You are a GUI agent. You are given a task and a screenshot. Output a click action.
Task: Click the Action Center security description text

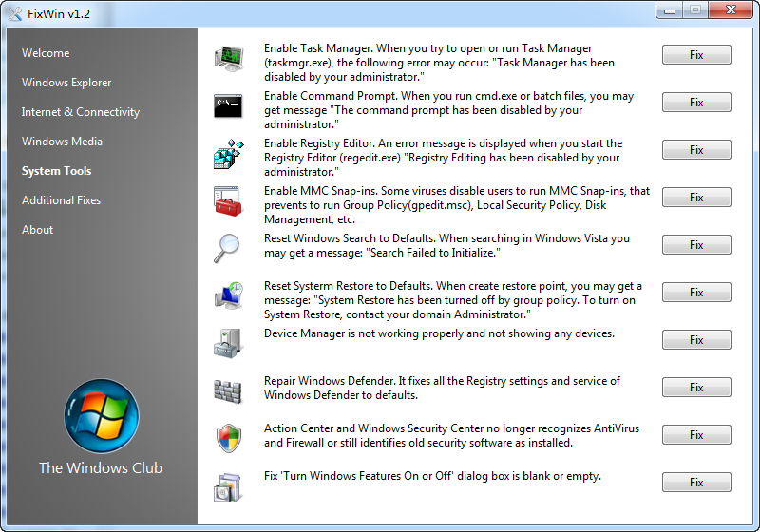click(x=452, y=435)
